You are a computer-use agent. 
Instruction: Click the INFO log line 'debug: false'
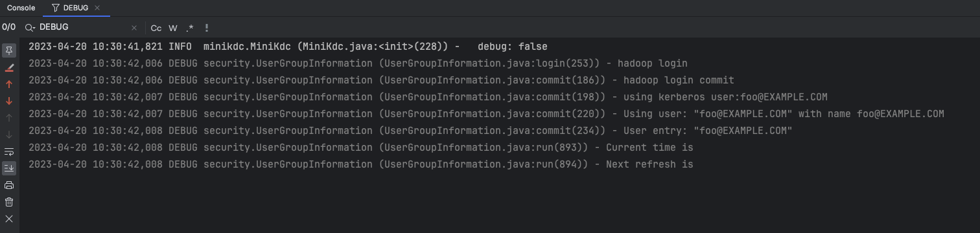pyautogui.click(x=288, y=47)
